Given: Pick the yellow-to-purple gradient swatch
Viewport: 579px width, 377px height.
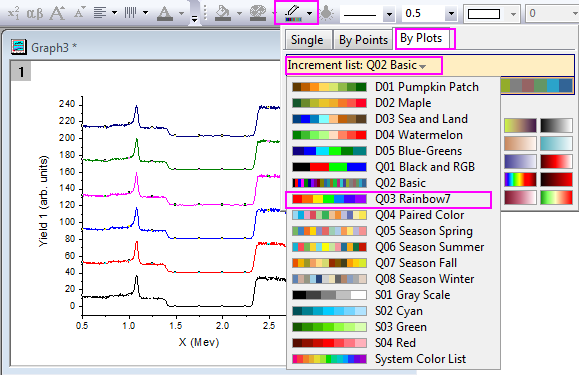Looking at the screenshot, I should [x=520, y=126].
